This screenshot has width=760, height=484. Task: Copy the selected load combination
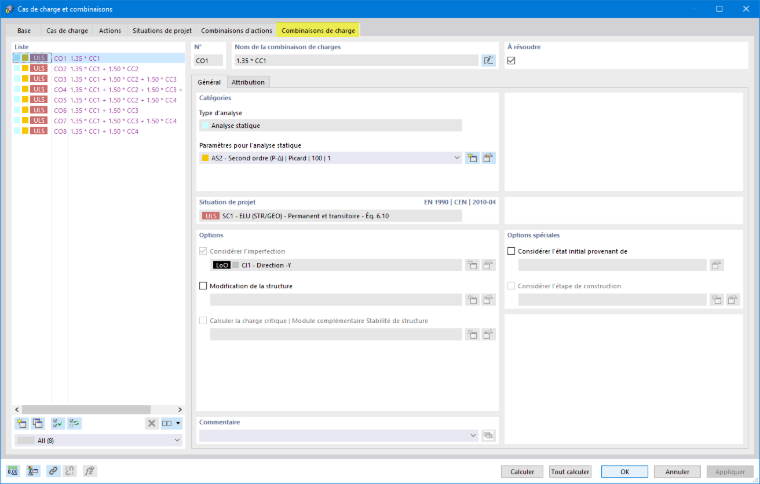point(38,423)
